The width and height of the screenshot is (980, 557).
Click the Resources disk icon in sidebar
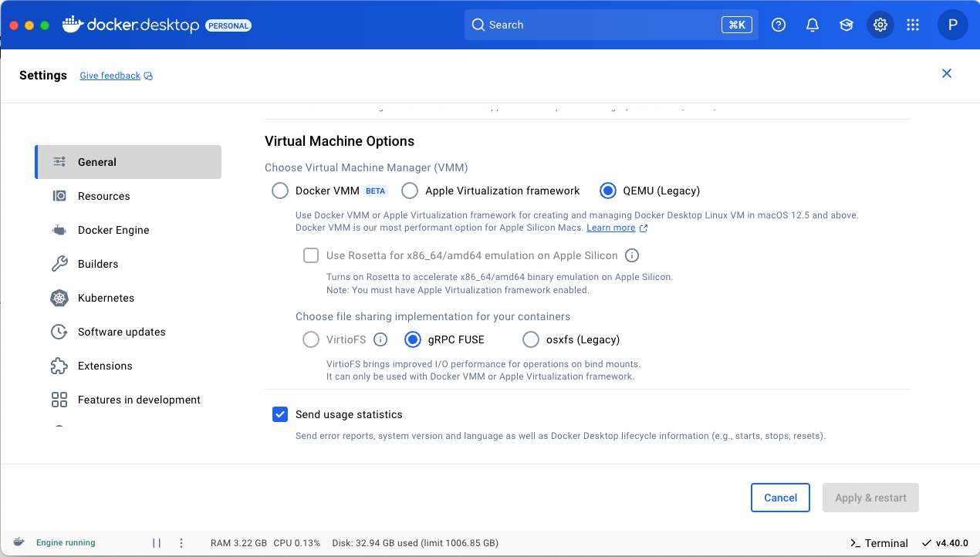click(59, 196)
